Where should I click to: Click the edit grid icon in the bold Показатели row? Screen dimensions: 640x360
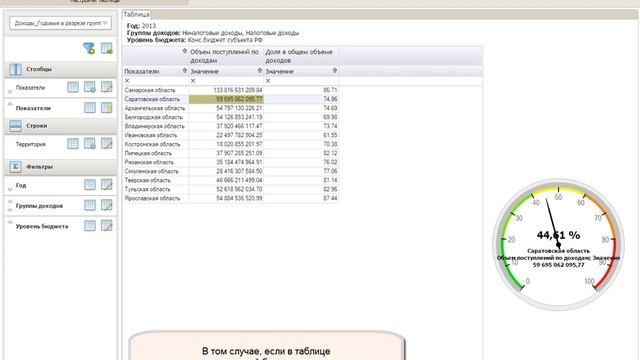pos(107,108)
